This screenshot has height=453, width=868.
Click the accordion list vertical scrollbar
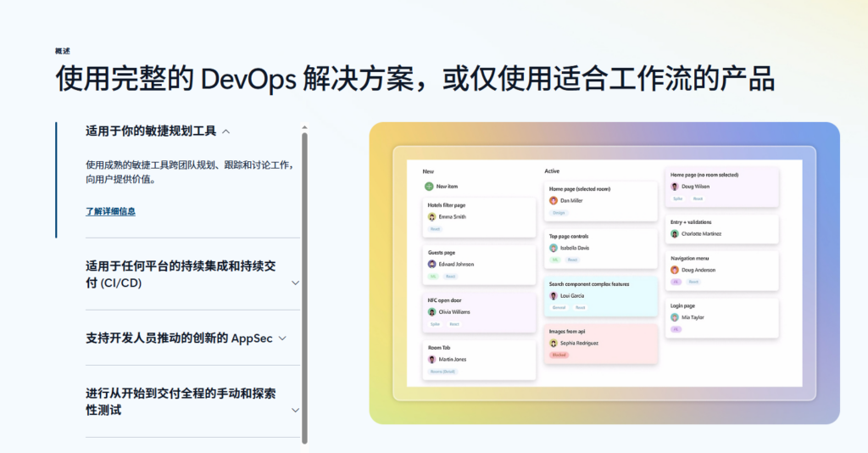[x=304, y=287]
